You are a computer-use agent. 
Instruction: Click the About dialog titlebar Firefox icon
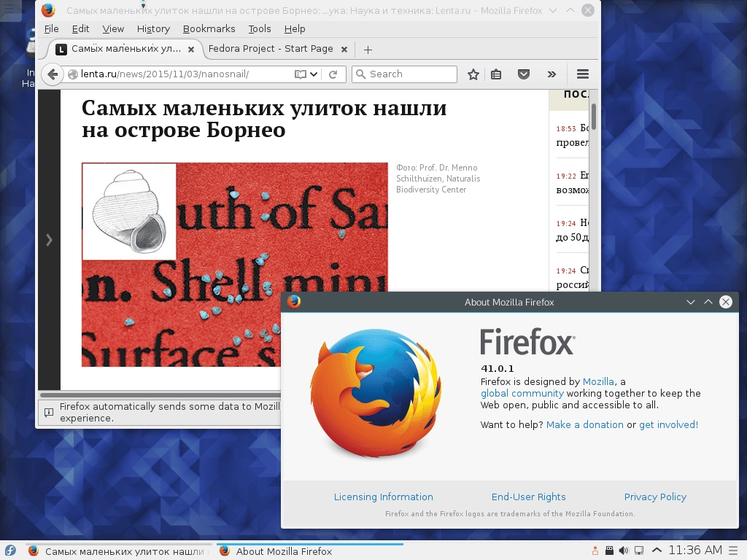(x=294, y=302)
